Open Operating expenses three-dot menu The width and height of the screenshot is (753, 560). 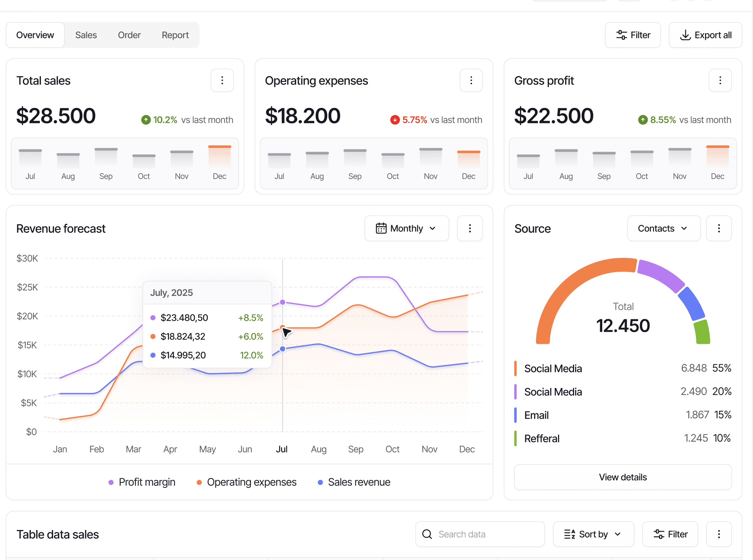[x=471, y=80]
